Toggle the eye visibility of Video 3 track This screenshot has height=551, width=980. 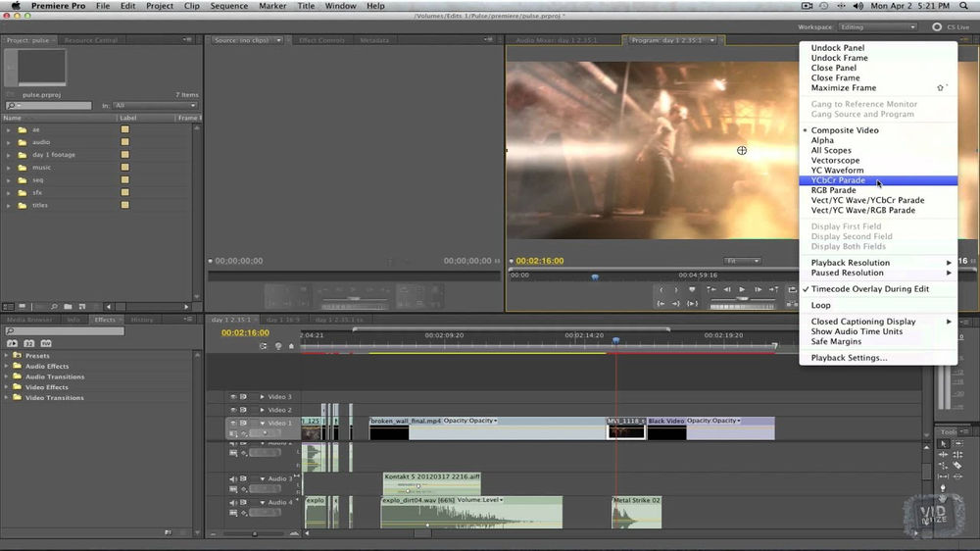(x=233, y=397)
